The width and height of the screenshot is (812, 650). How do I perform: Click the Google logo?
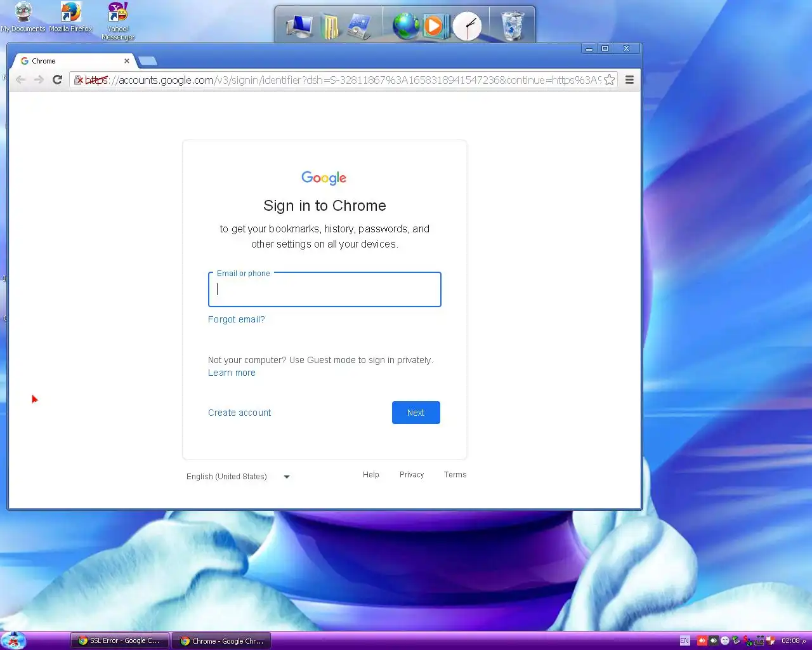pyautogui.click(x=324, y=178)
